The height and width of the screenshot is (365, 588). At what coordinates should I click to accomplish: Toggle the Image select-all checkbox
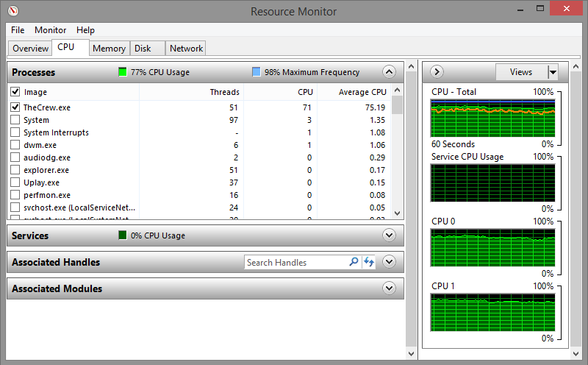[15, 92]
